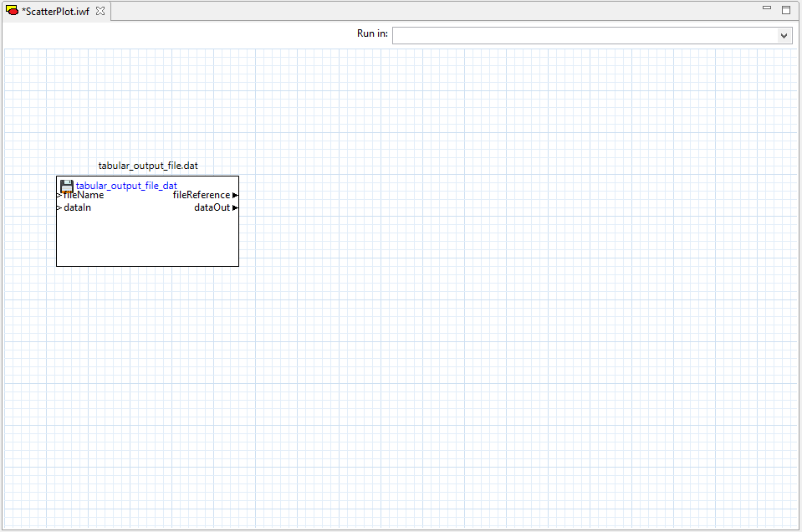Screen dimensions: 802x532
Task: Click the Run in combo box arrow
Action: pyautogui.click(x=784, y=35)
